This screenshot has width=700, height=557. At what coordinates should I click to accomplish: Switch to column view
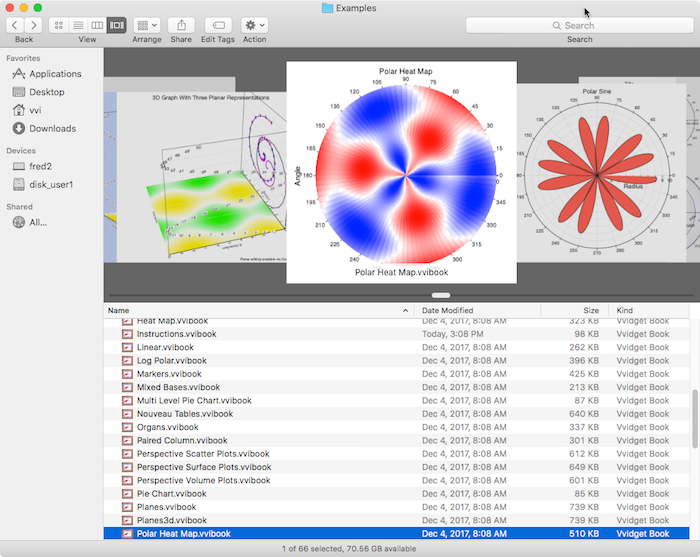(97, 25)
